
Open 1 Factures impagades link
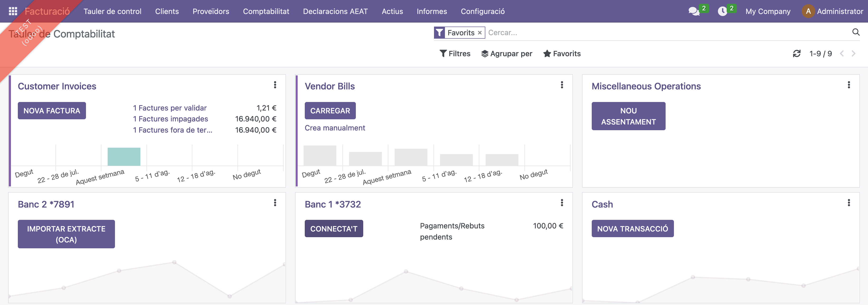170,119
